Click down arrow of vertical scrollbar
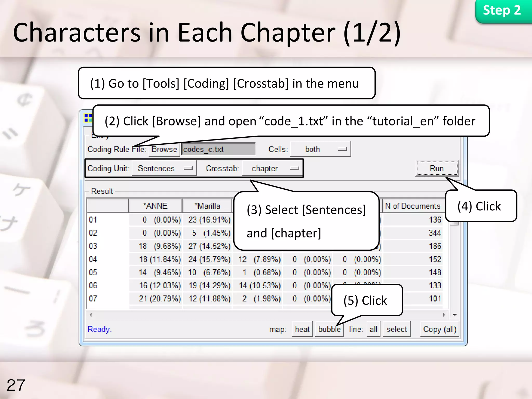Image resolution: width=532 pixels, height=399 pixels. click(455, 315)
